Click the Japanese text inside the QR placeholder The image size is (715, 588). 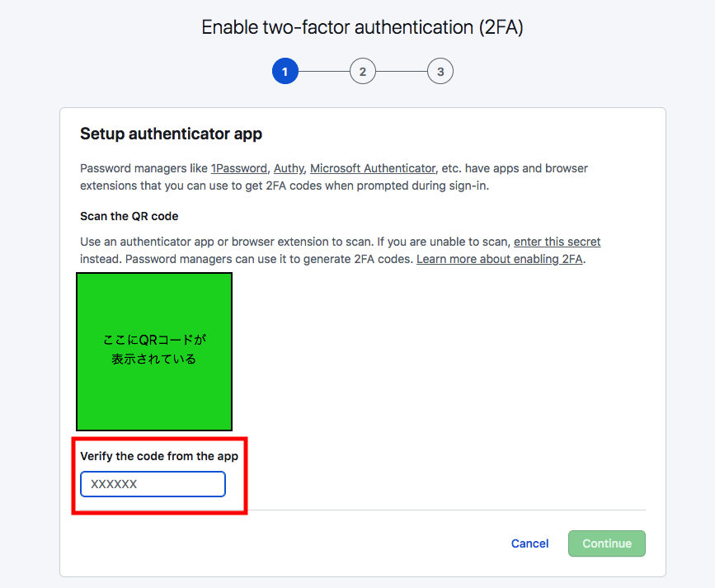point(153,346)
